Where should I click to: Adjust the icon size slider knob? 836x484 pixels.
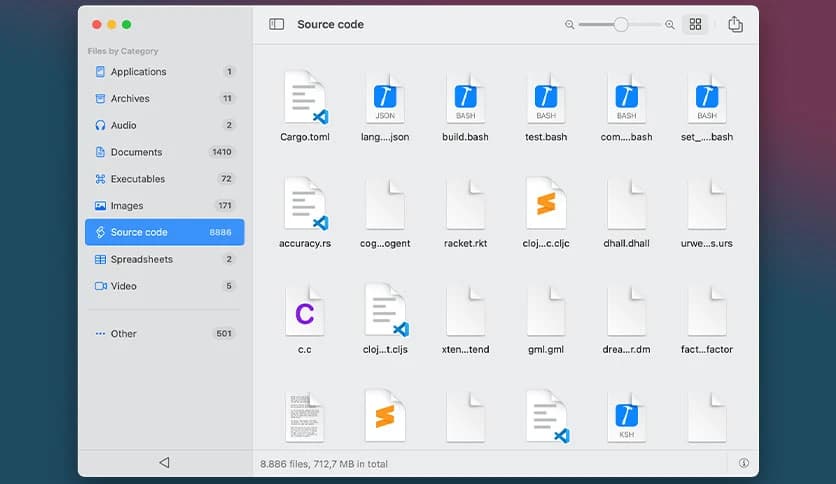coord(621,25)
